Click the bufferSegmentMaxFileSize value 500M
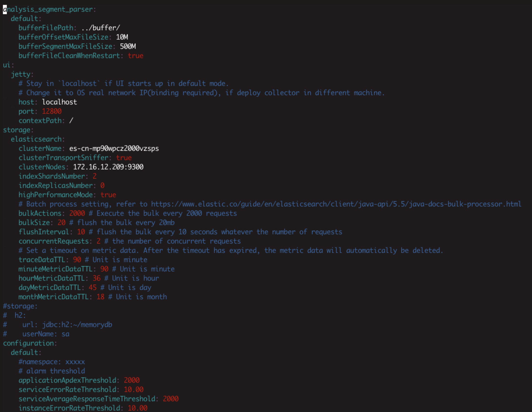 click(x=128, y=46)
